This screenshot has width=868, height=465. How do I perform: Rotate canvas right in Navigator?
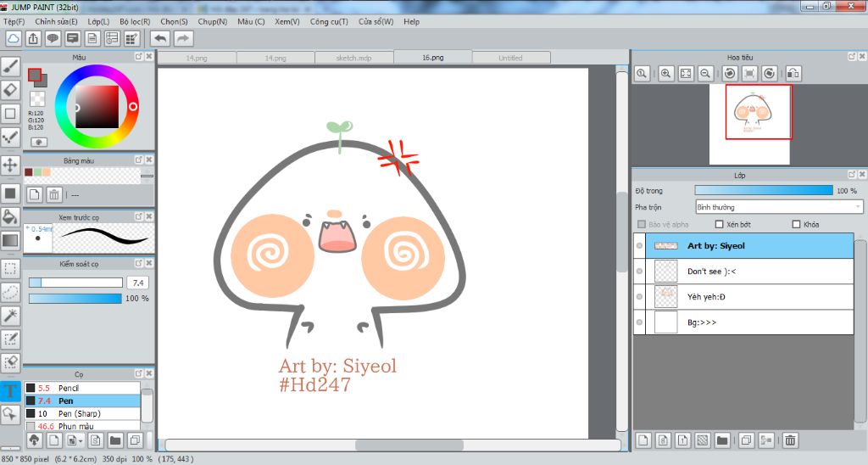point(770,73)
